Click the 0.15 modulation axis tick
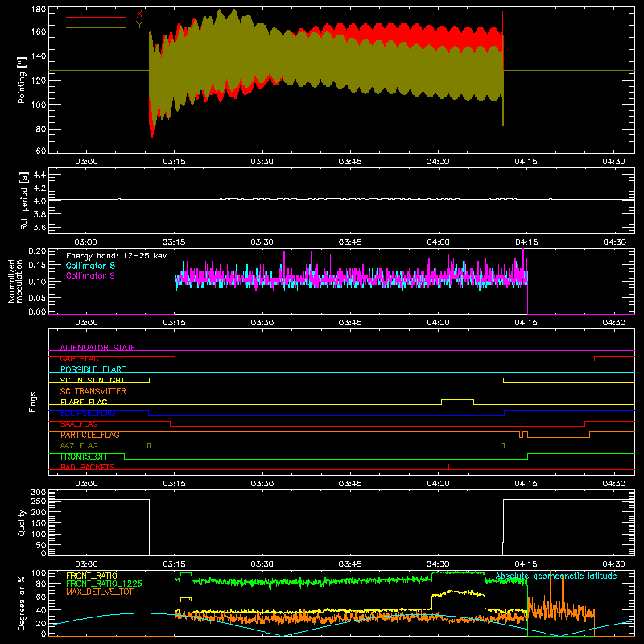The height and width of the screenshot is (644, 644). point(37,266)
